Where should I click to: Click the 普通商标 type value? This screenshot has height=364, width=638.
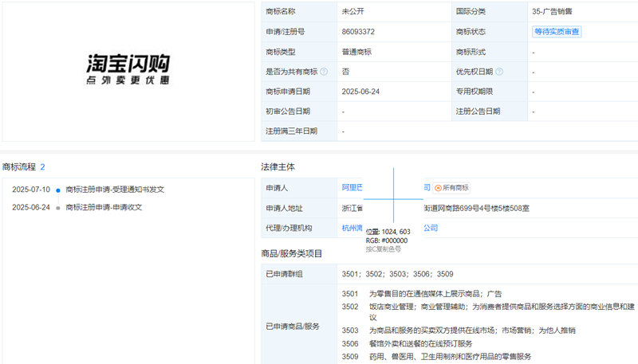point(356,52)
